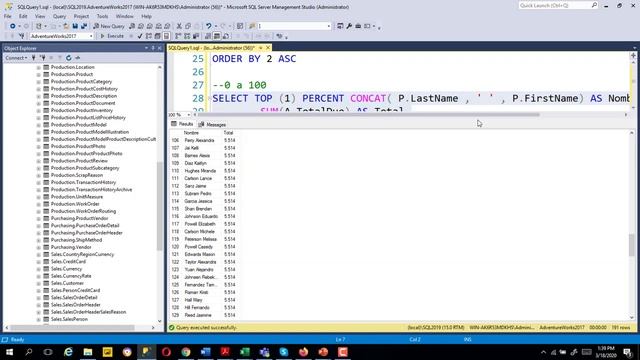This screenshot has width=640, height=360.
Task: Click the Parse checkmark icon
Action: click(140, 36)
